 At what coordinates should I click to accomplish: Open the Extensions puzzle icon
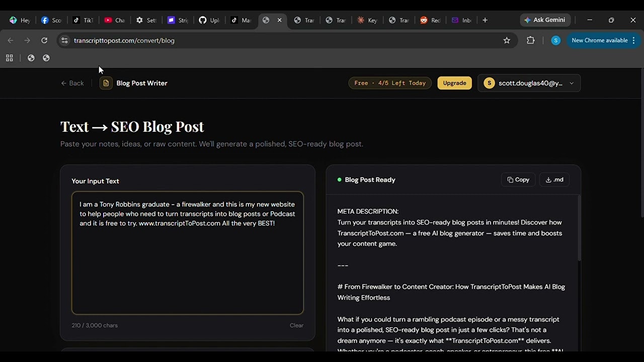(530, 40)
